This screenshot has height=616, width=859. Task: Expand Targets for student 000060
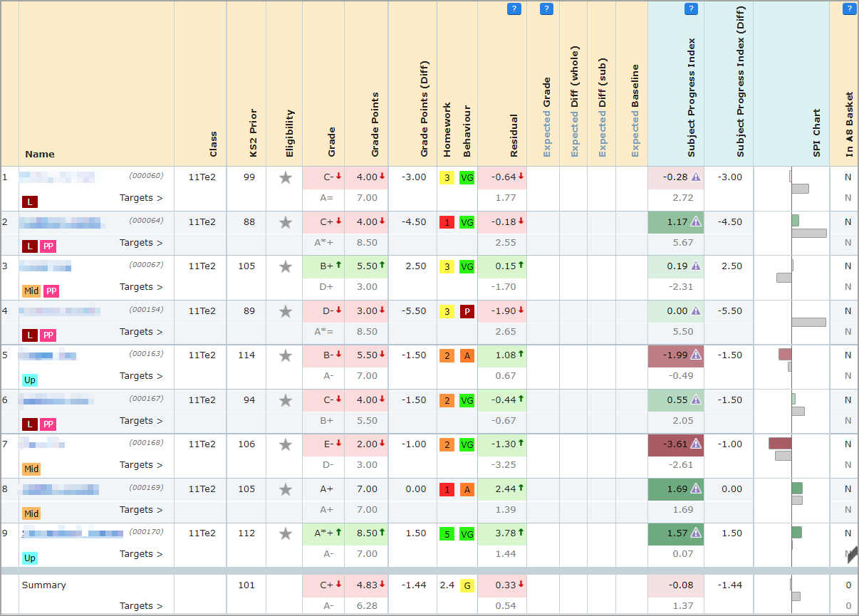141,198
